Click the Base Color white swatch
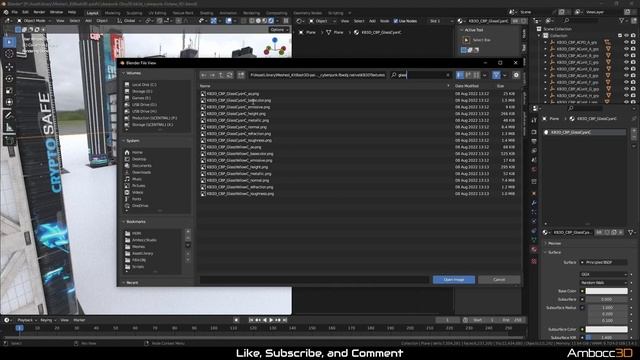 [607, 291]
